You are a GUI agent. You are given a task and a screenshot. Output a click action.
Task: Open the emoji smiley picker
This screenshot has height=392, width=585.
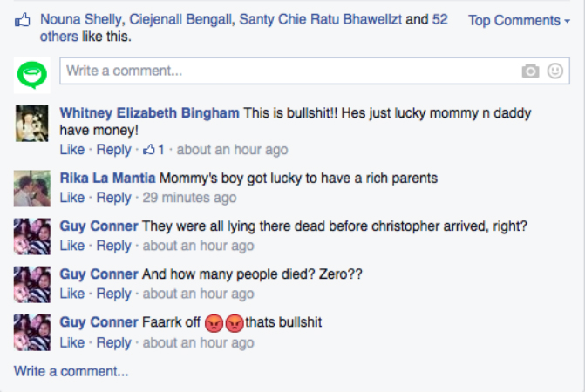(x=554, y=71)
